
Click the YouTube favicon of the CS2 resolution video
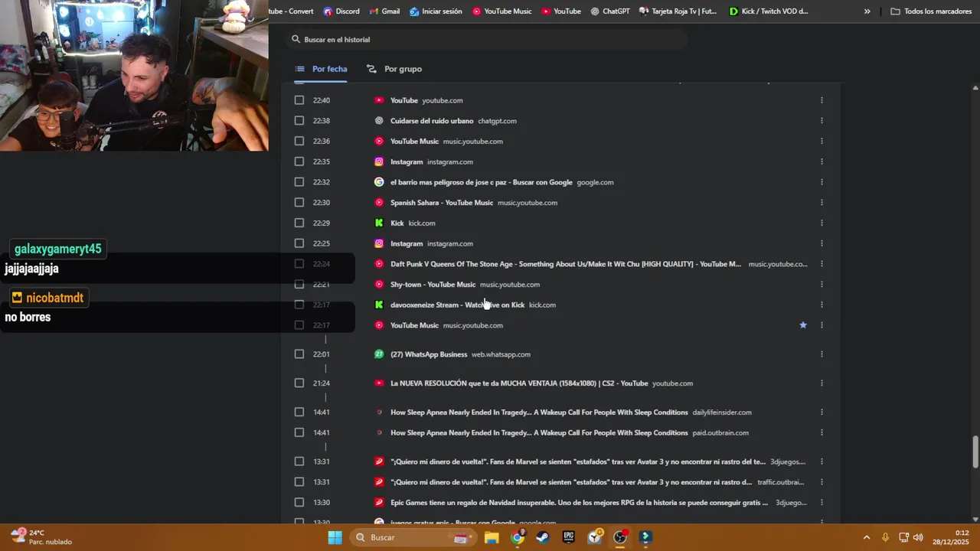[x=379, y=383]
